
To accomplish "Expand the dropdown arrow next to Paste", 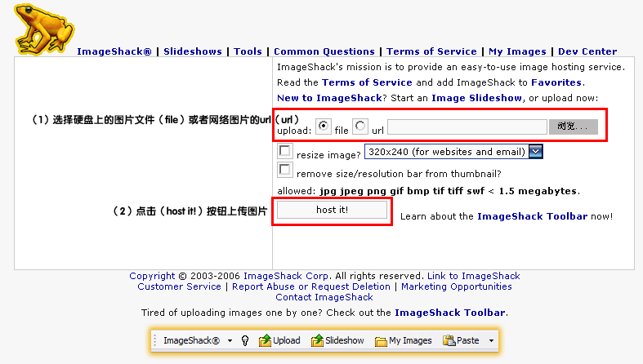I will point(491,340).
